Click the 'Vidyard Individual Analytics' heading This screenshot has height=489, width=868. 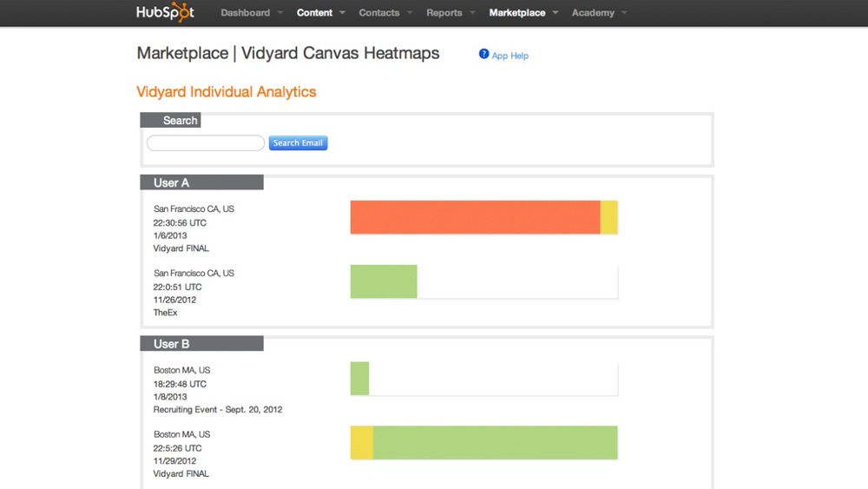(227, 92)
